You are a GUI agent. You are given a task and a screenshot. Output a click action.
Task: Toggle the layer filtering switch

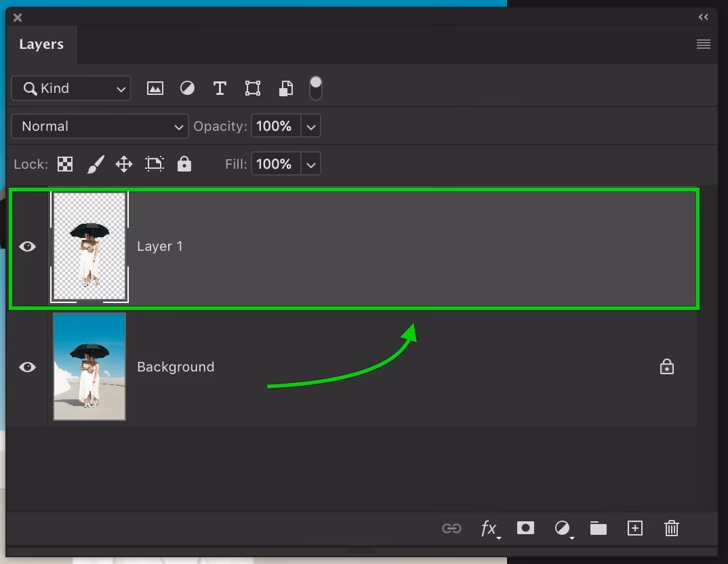pos(315,88)
